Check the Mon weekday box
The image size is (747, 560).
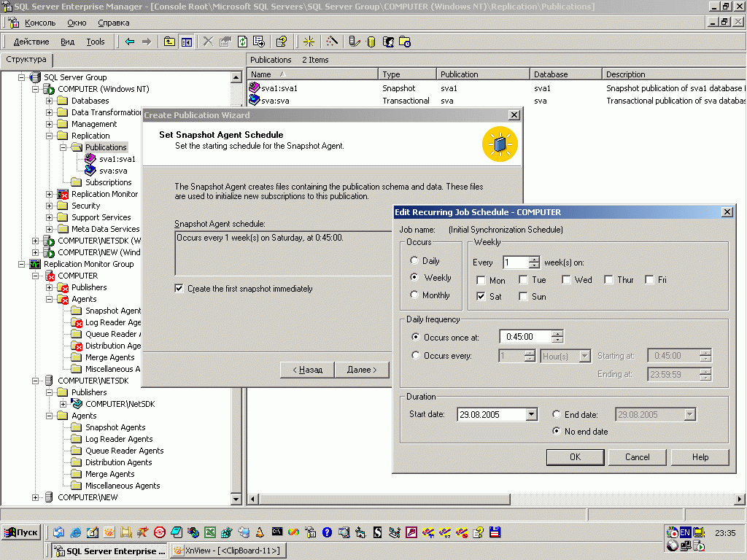(481, 280)
